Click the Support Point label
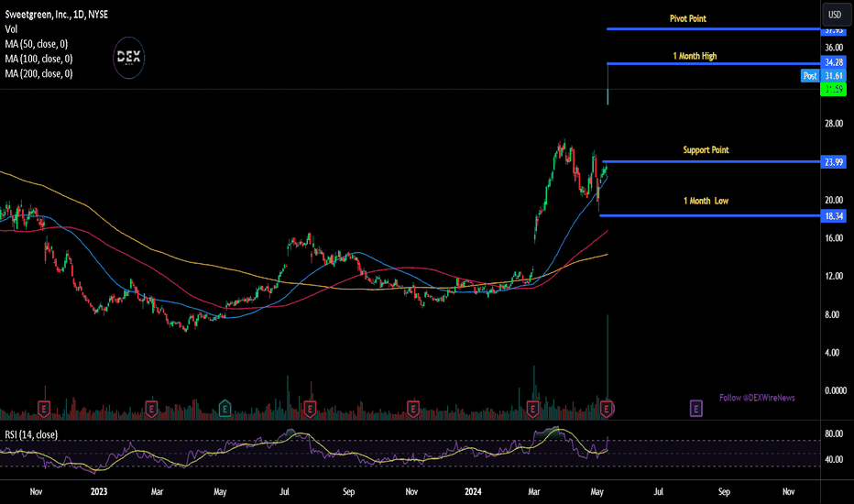The image size is (854, 504). point(706,150)
